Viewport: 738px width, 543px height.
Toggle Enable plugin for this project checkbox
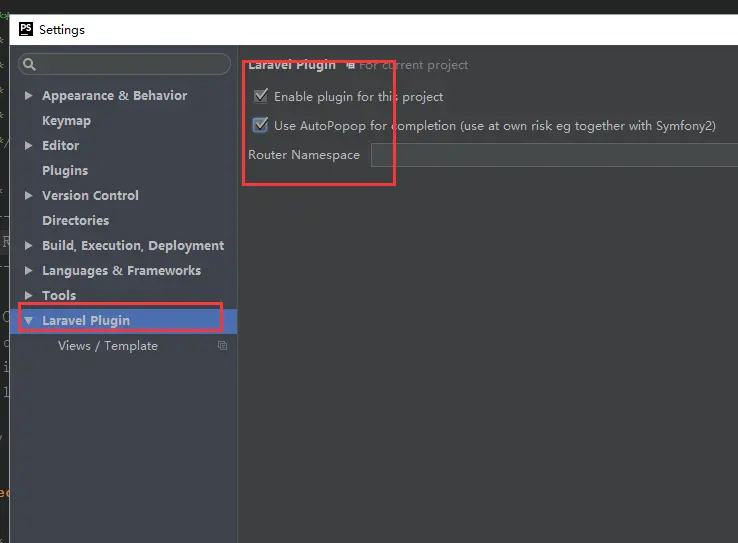pos(260,96)
